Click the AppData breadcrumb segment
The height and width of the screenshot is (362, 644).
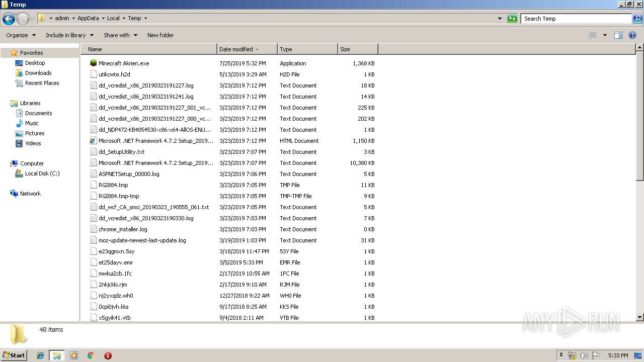pos(88,18)
